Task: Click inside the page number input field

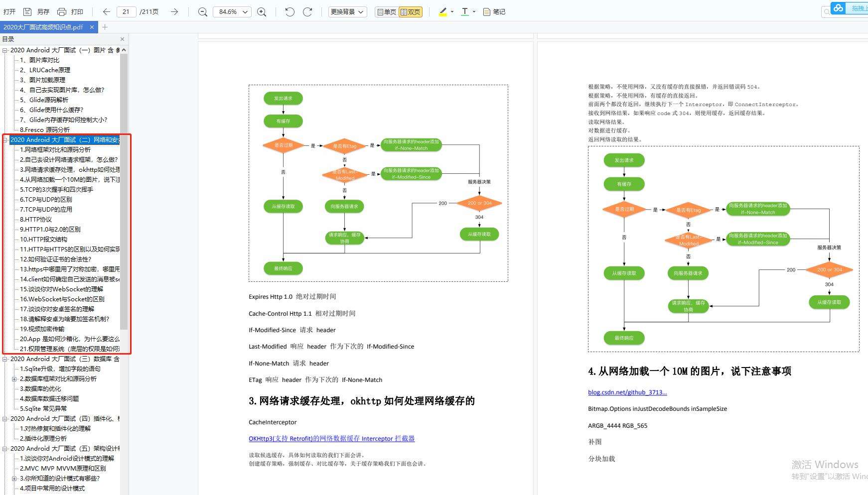Action: [126, 11]
